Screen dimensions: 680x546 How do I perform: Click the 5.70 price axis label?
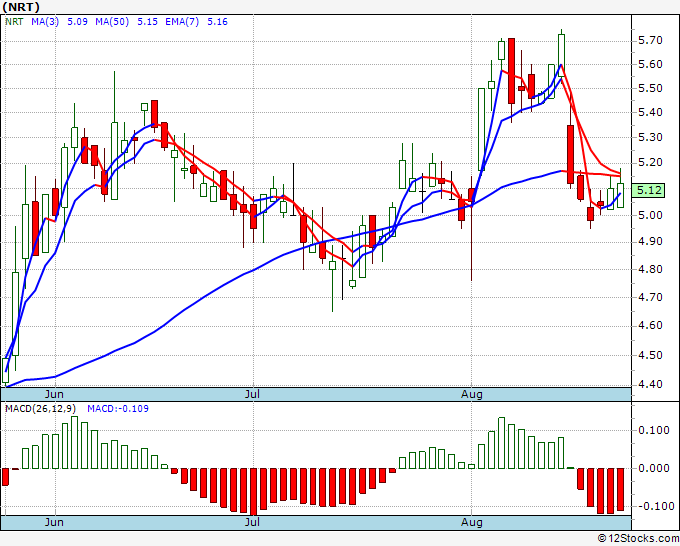pyautogui.click(x=650, y=40)
